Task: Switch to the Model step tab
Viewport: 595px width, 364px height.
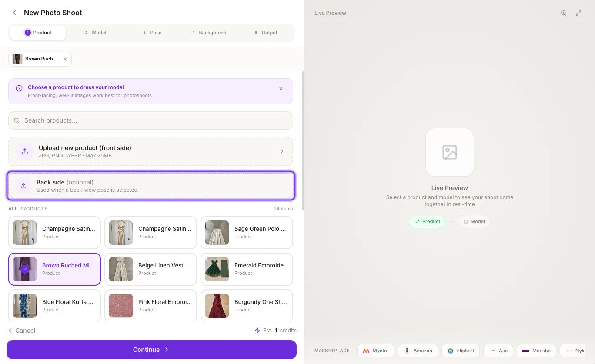Action: (96, 33)
